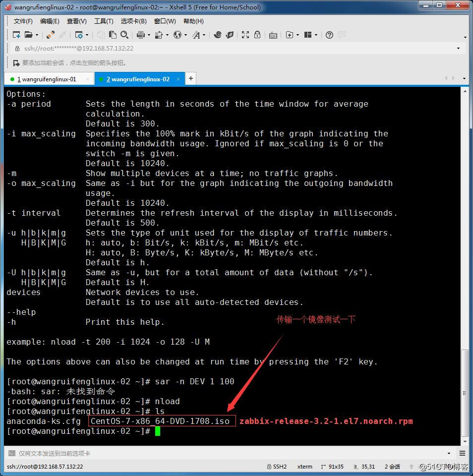Click the 2 会话 session count status
The image size is (473, 476).
pos(392,467)
